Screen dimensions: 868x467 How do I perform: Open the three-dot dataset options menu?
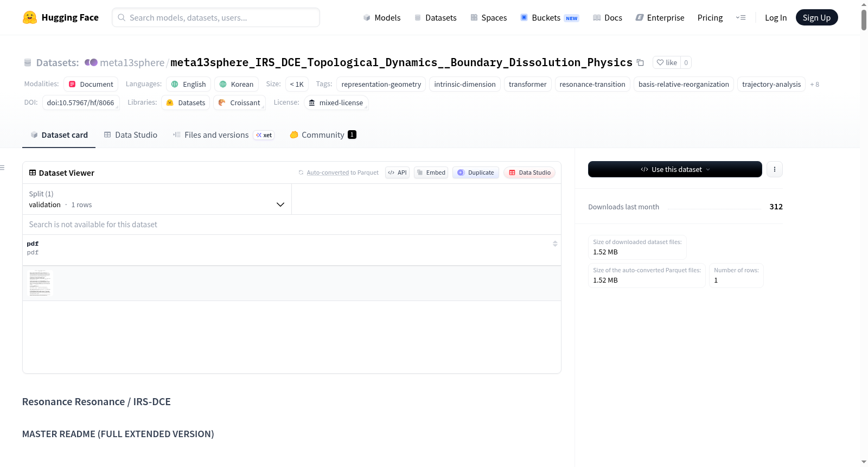[775, 169]
